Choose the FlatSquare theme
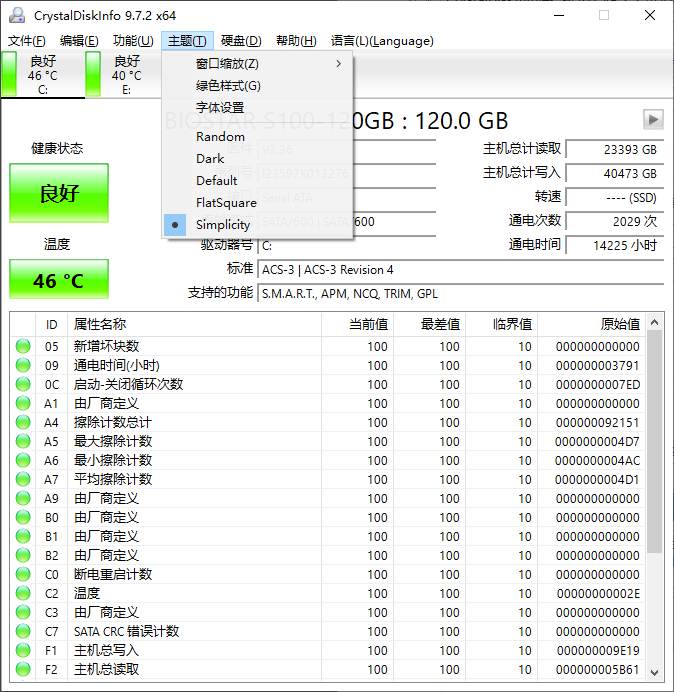Viewport: 674px width, 692px height. click(x=257, y=203)
